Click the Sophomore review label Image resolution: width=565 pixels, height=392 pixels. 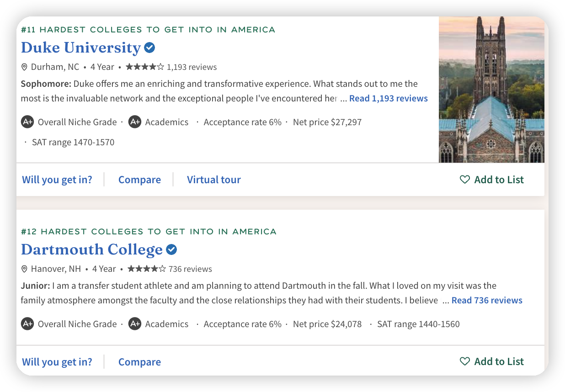click(46, 84)
